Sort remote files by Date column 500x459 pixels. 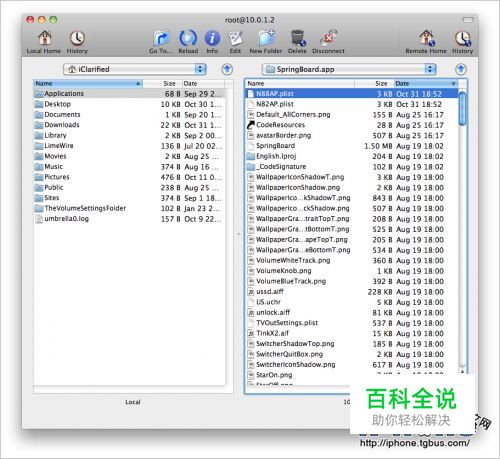pos(426,83)
